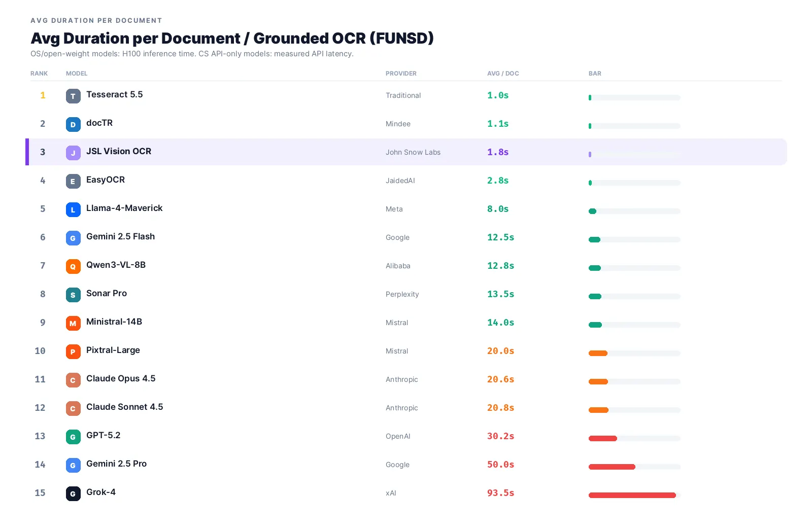Click the 8.0s duration value

pyautogui.click(x=498, y=209)
